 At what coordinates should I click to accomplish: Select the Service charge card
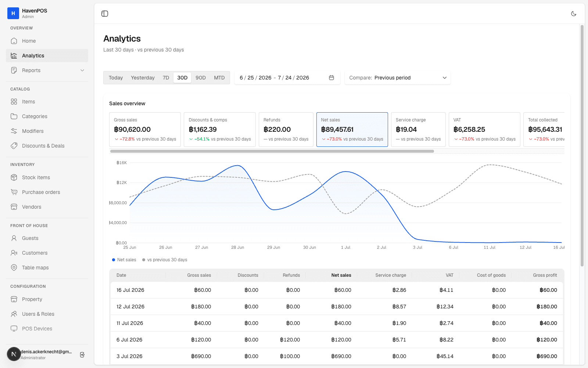tap(418, 130)
